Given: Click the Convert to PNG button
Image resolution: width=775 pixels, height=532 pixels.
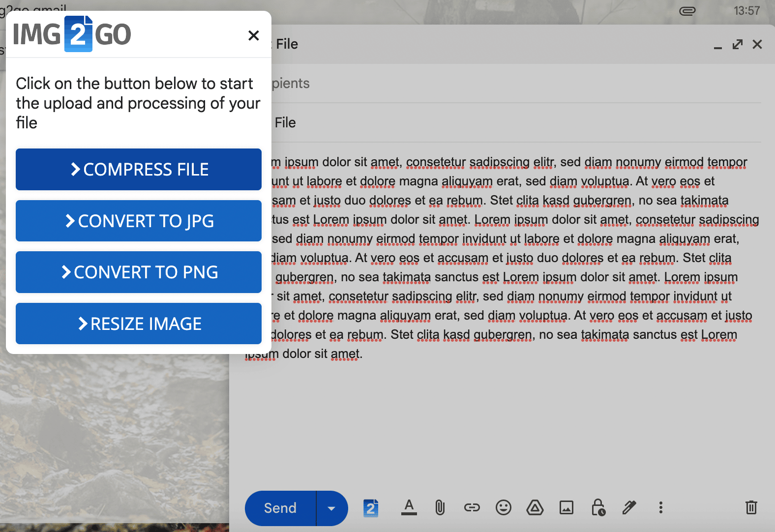Looking at the screenshot, I should [x=139, y=272].
